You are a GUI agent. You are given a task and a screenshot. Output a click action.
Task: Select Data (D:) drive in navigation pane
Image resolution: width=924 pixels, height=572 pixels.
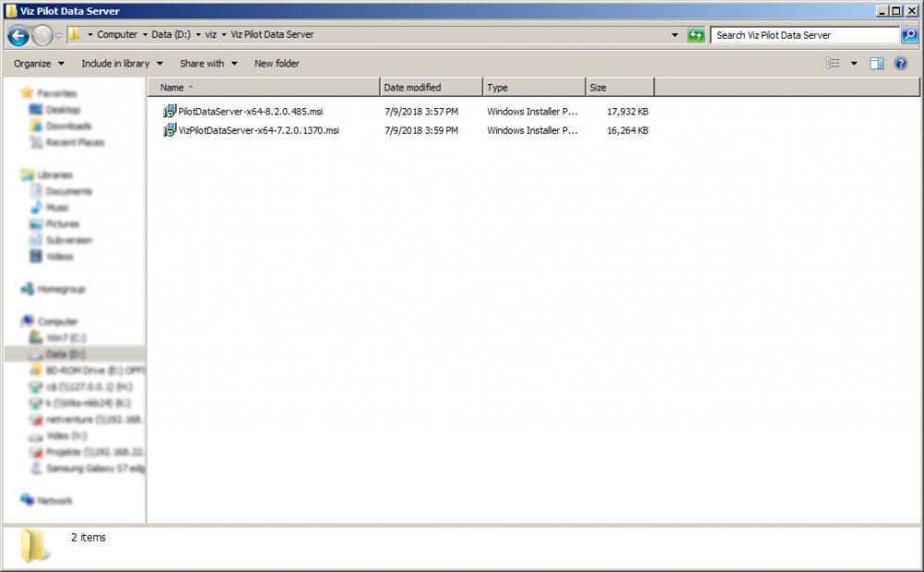[x=65, y=354]
